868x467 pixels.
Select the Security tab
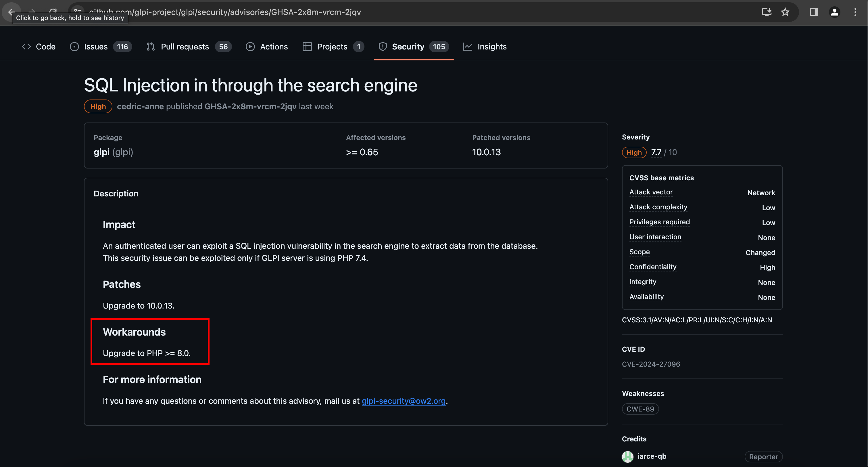tap(413, 47)
